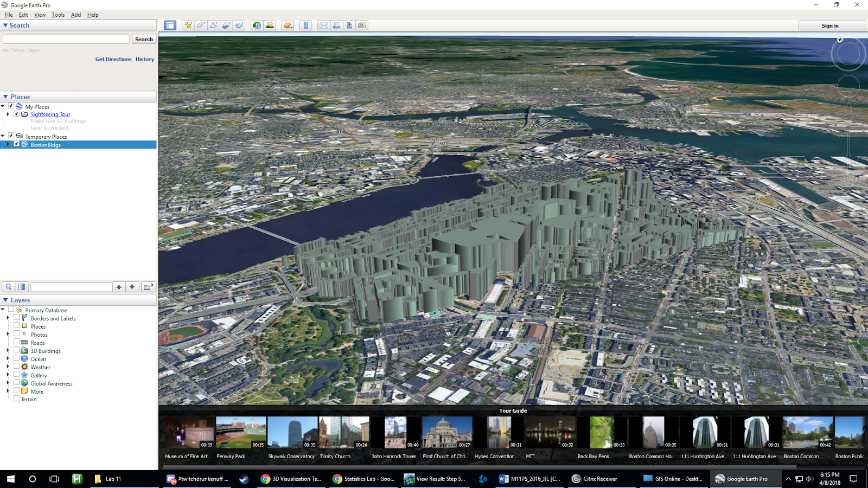Image resolution: width=868 pixels, height=488 pixels.
Task: Click the Record a Tour icon
Action: click(239, 25)
